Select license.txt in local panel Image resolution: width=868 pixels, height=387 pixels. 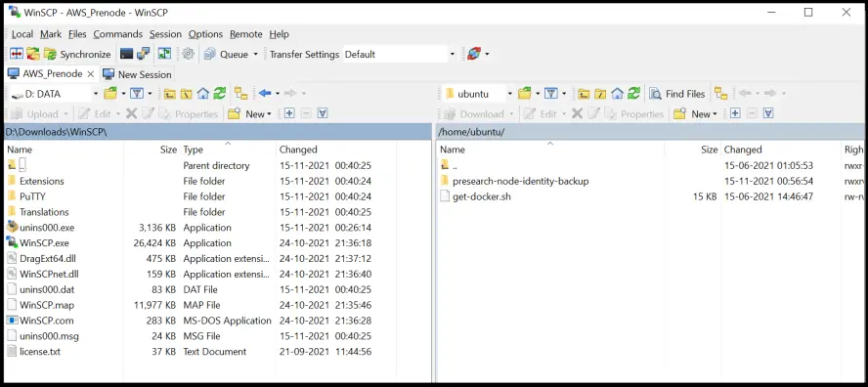(39, 352)
